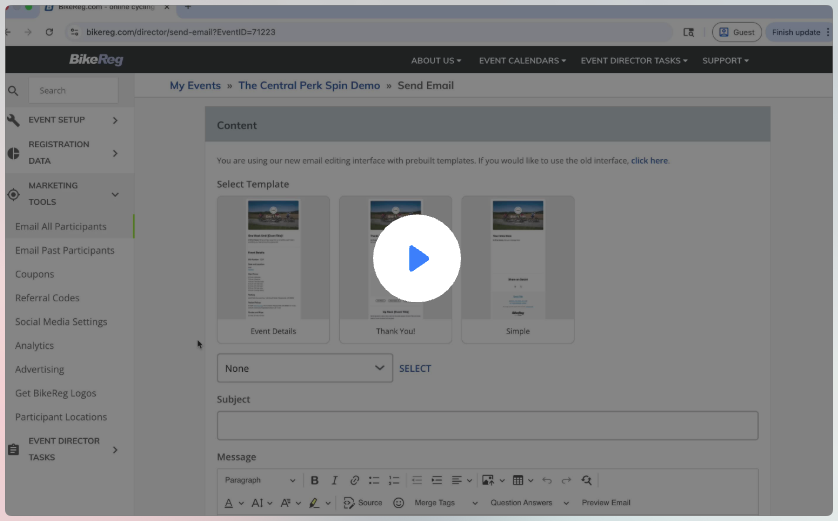Open the None template dropdown

pyautogui.click(x=305, y=368)
